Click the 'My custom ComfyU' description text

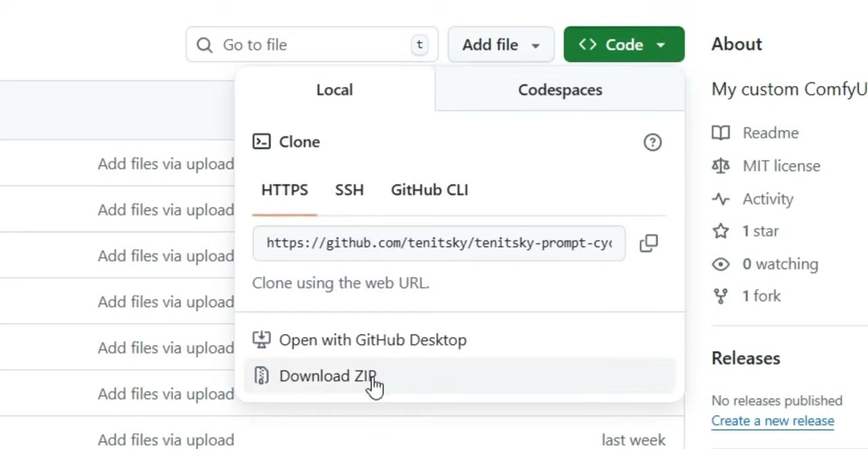tap(789, 90)
